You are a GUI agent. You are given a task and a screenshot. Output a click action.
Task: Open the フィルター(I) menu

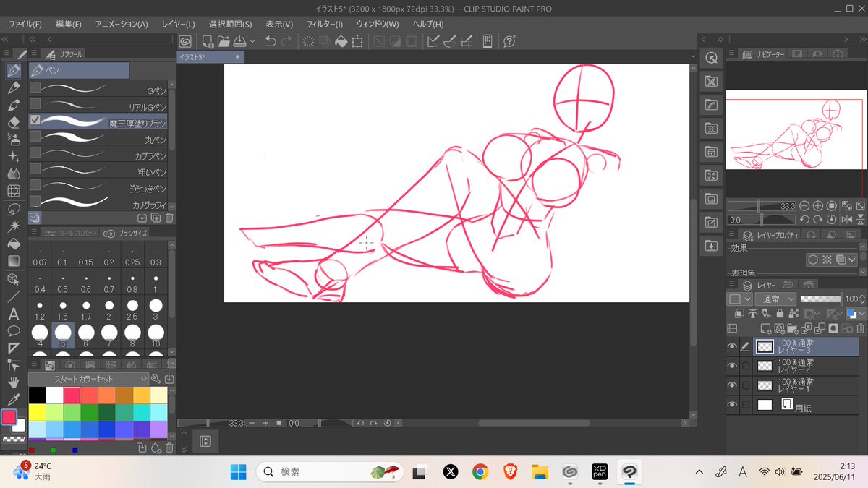pyautogui.click(x=324, y=24)
